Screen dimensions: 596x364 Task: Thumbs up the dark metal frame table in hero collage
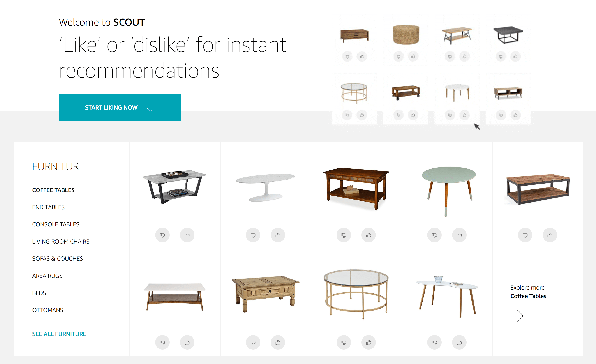[516, 56]
